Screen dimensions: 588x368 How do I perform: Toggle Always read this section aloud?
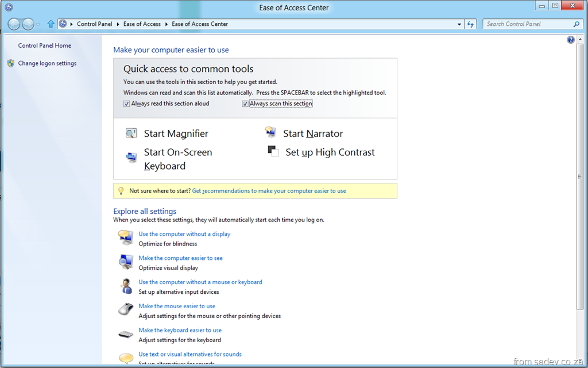[x=126, y=103]
